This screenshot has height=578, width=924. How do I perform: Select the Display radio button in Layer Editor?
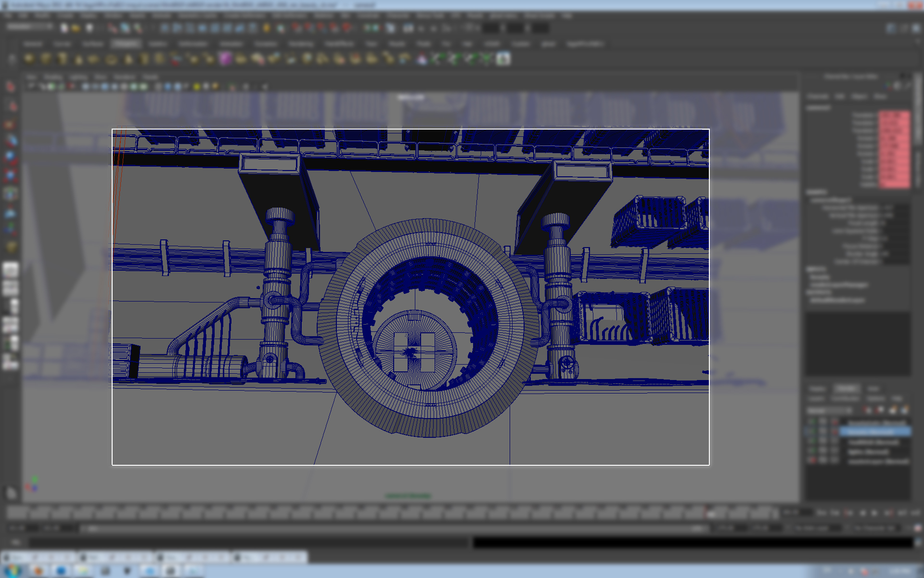tap(817, 389)
